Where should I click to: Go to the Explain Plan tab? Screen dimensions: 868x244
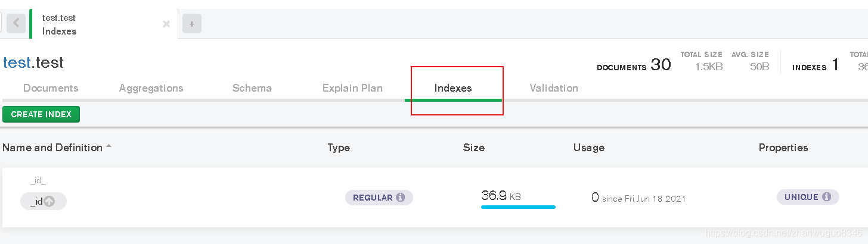(352, 88)
